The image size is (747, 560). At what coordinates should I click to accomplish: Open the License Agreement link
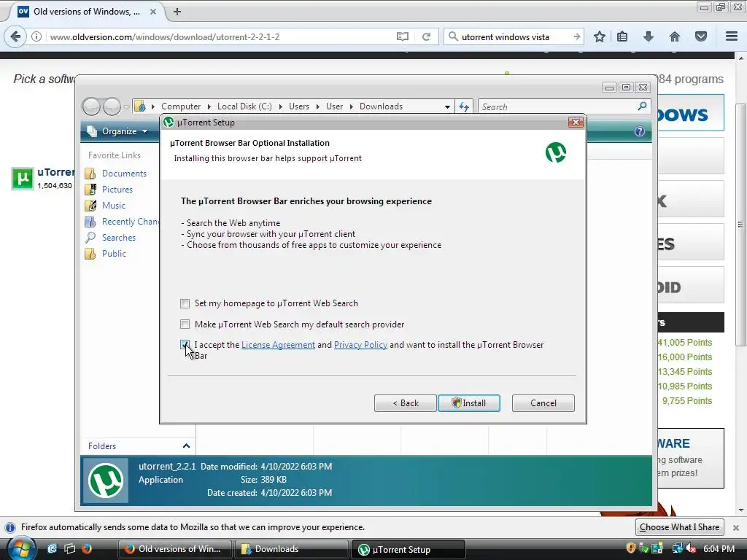(x=278, y=345)
